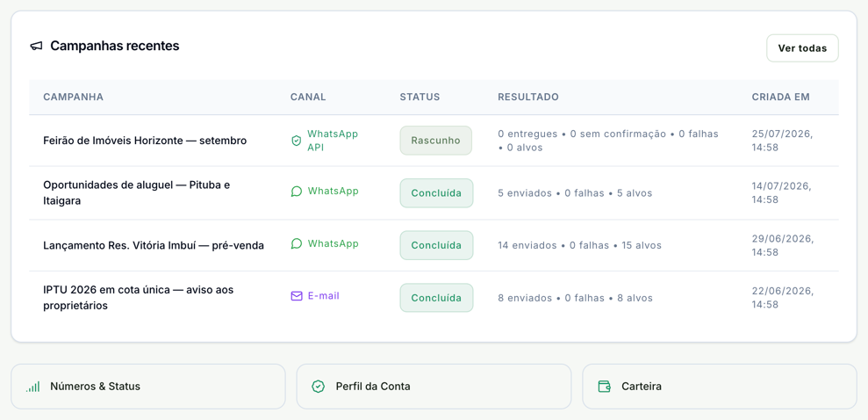
Task: Open the Perfil da Conta card
Action: pyautogui.click(x=434, y=387)
